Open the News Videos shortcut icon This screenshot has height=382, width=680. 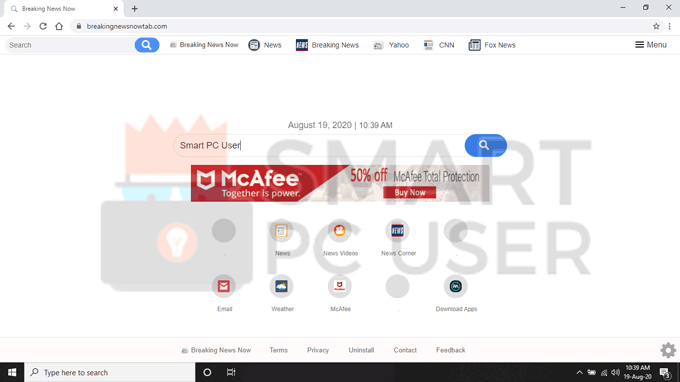tap(340, 231)
